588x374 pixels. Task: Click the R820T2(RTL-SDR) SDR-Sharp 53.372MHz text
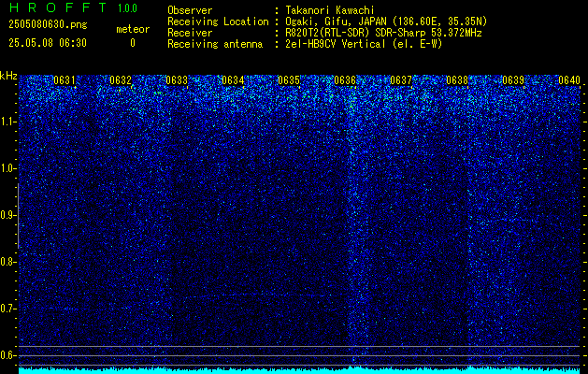(383, 33)
